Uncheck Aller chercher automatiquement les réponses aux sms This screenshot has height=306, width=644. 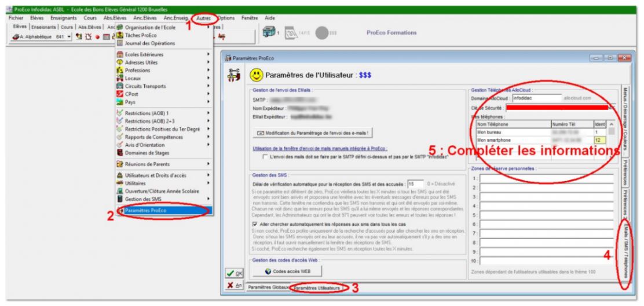coord(256,224)
